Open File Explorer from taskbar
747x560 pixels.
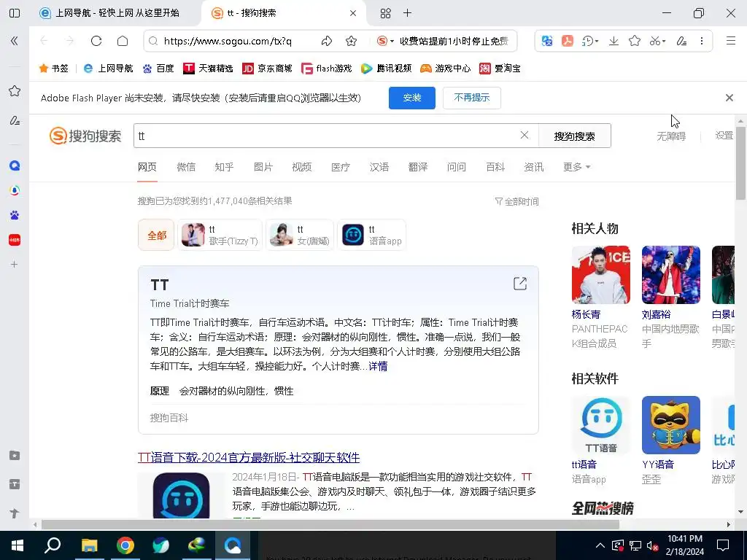[89, 545]
